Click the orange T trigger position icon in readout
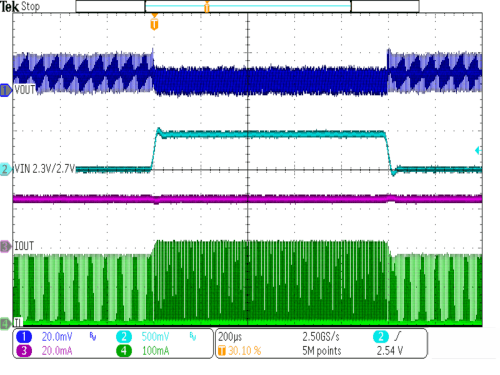500x375 pixels. pyautogui.click(x=222, y=351)
